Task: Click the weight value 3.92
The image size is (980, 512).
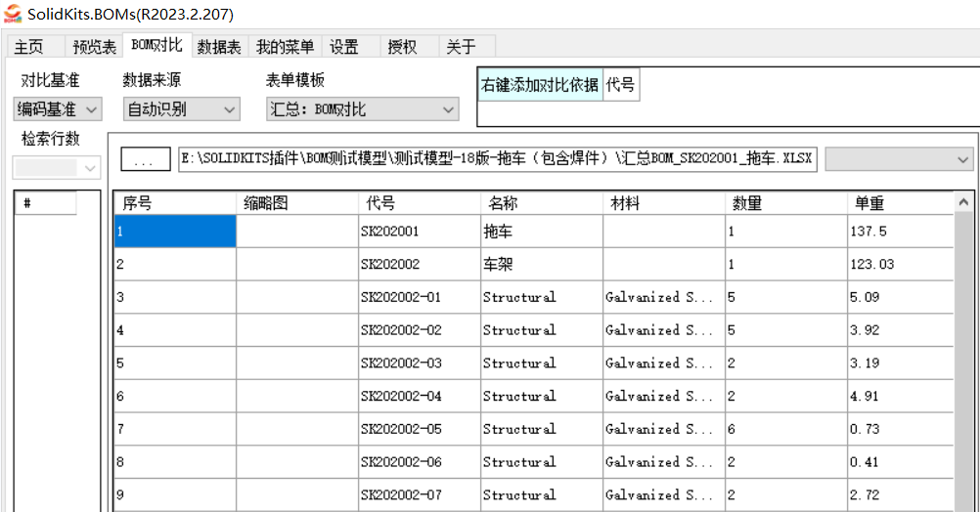Action: (901, 329)
